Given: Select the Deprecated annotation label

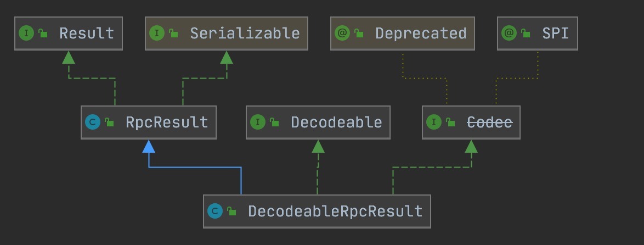Looking at the screenshot, I should pos(421,34).
